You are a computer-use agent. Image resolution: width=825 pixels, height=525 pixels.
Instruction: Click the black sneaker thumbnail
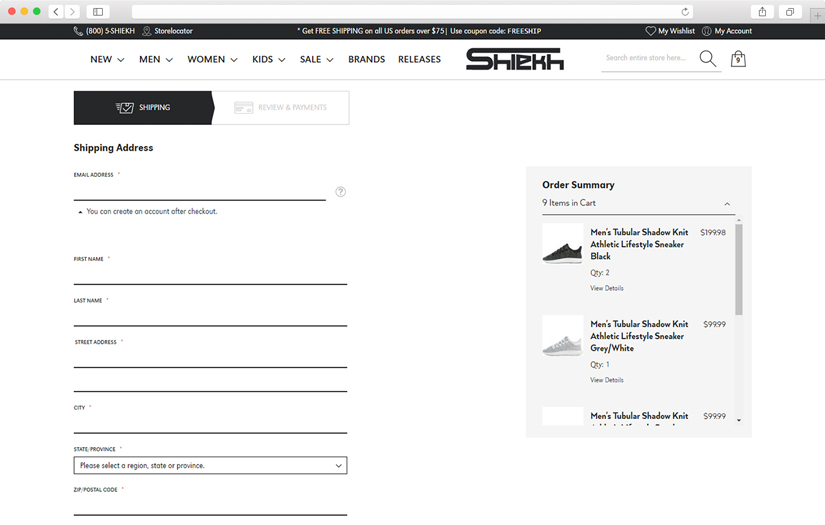[x=562, y=244]
